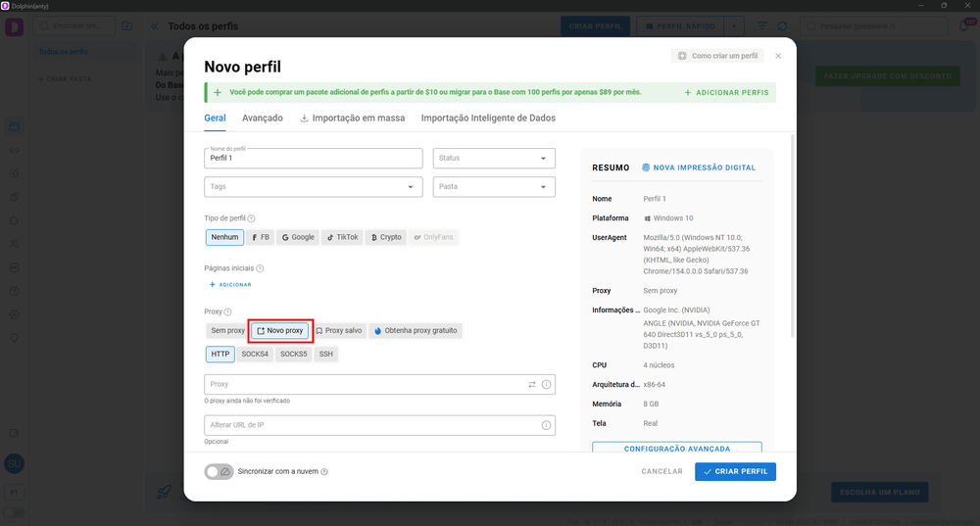The image size is (980, 526).
Task: Click the Pesquisar search field
Action: pyautogui.click(x=874, y=26)
